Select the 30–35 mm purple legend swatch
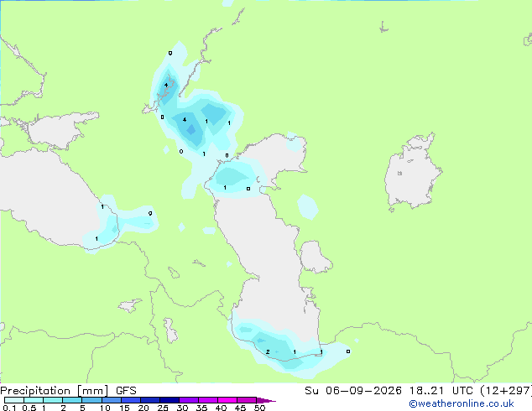532x411 pixels. [x=189, y=400]
